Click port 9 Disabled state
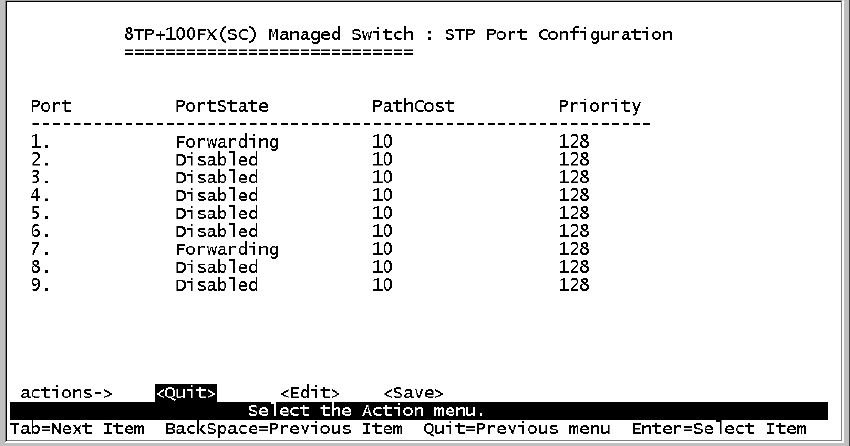The width and height of the screenshot is (850, 446). (216, 285)
